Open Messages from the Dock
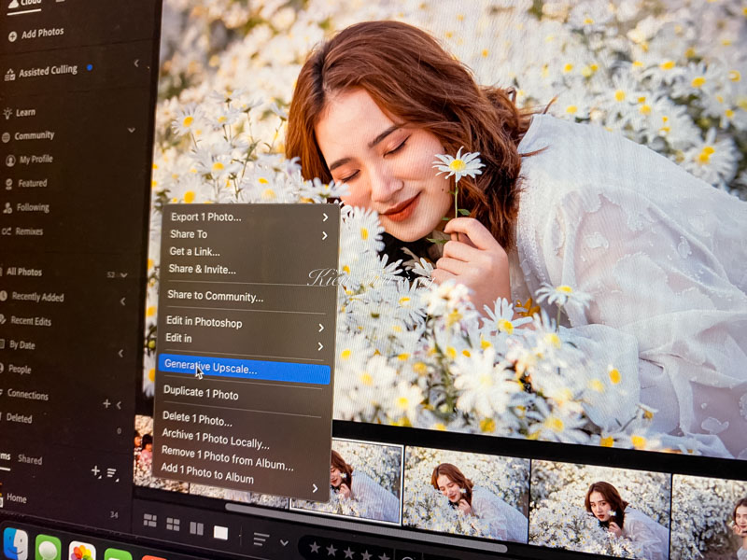Viewport: 747px width, 560px height. pos(48,548)
